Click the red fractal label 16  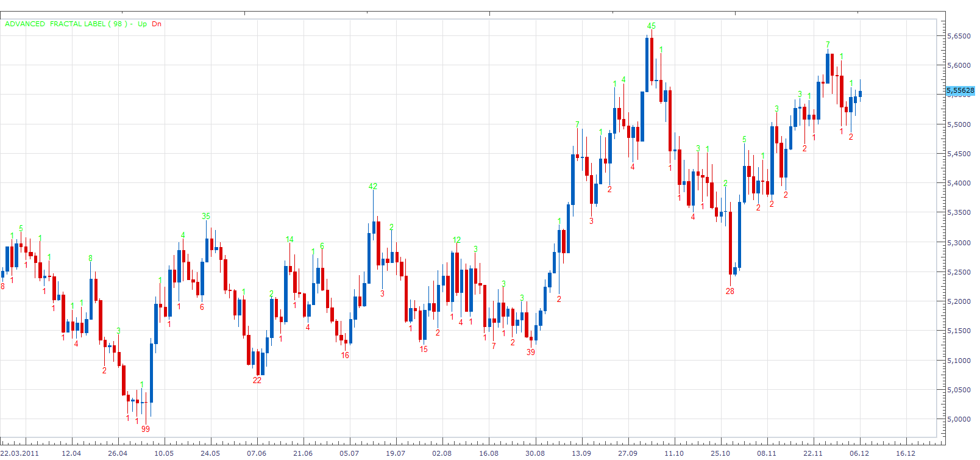coord(345,355)
